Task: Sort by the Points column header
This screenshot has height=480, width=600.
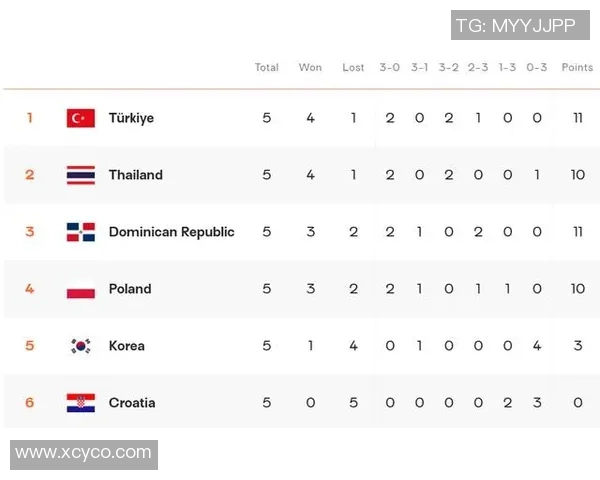Action: pyautogui.click(x=577, y=68)
